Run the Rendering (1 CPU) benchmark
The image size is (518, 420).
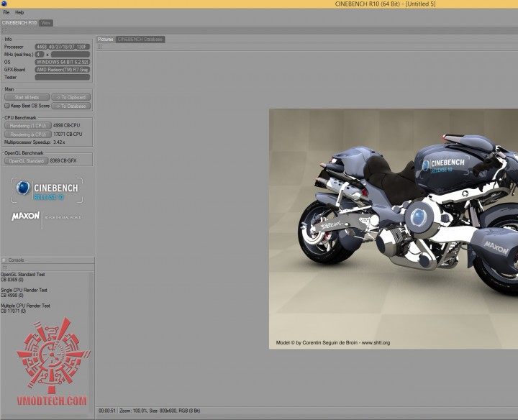pos(28,125)
